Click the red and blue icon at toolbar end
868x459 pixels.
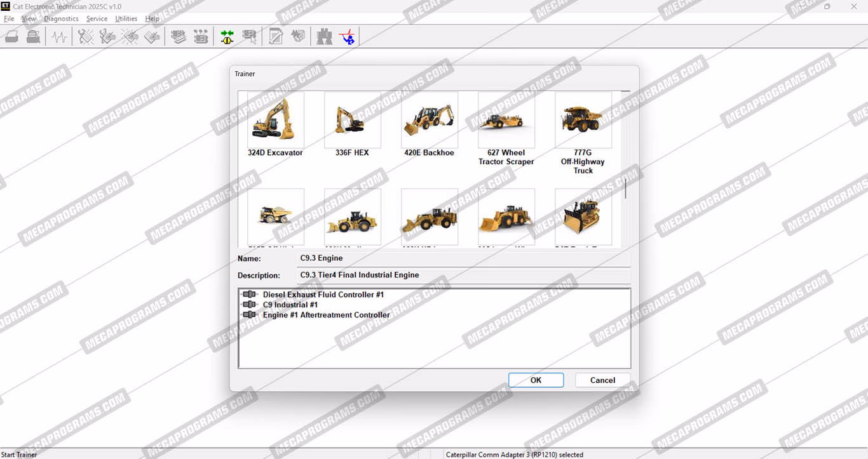pos(347,37)
